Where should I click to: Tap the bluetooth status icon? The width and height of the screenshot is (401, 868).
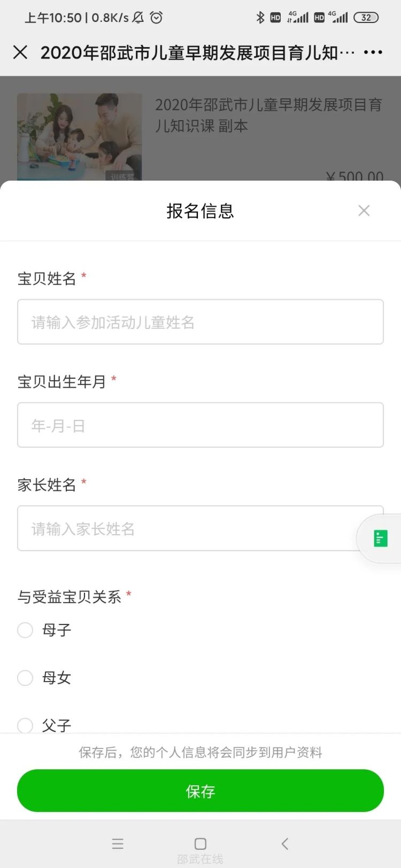tap(260, 18)
